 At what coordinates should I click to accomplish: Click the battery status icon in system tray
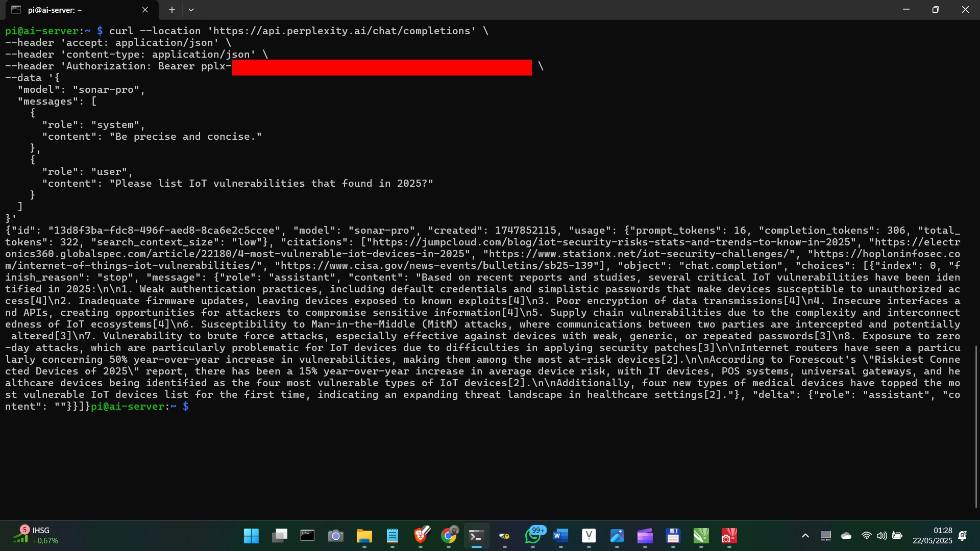[897, 536]
